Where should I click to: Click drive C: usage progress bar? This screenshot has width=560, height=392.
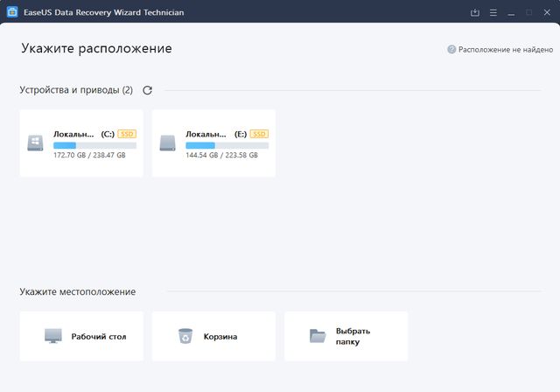tap(94, 145)
